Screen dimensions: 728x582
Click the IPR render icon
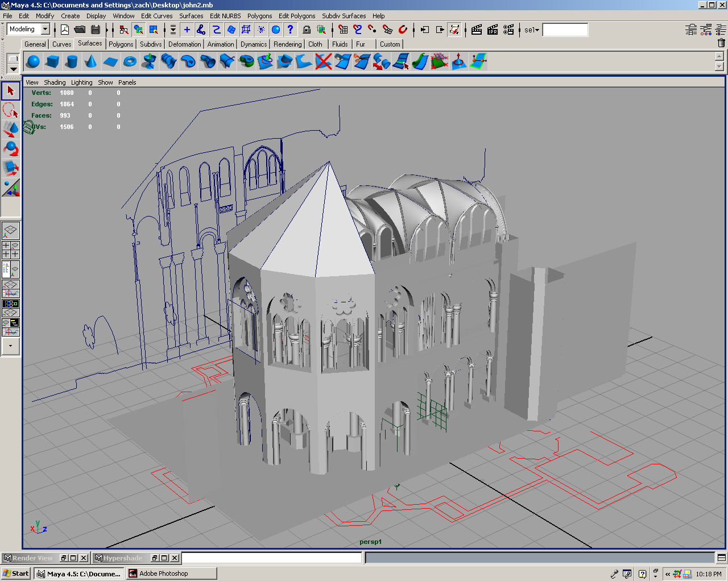[x=493, y=30]
